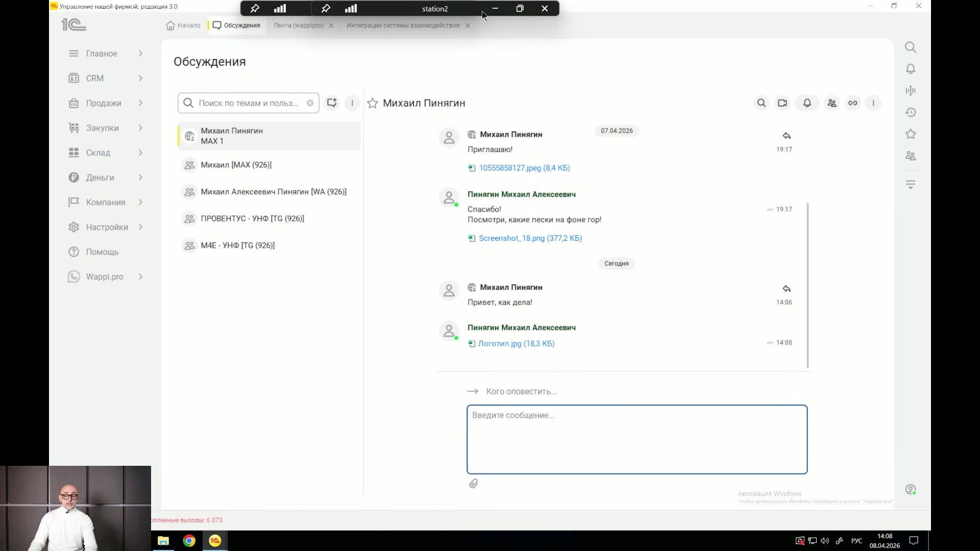Create a new discussion
This screenshot has width=980, height=551.
[x=332, y=103]
